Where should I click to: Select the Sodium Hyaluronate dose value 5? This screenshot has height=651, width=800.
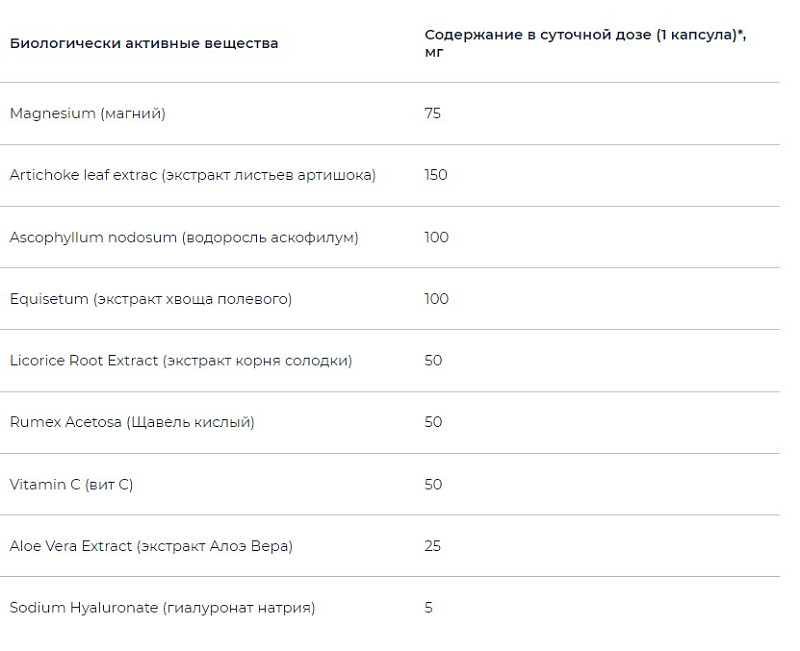click(429, 608)
